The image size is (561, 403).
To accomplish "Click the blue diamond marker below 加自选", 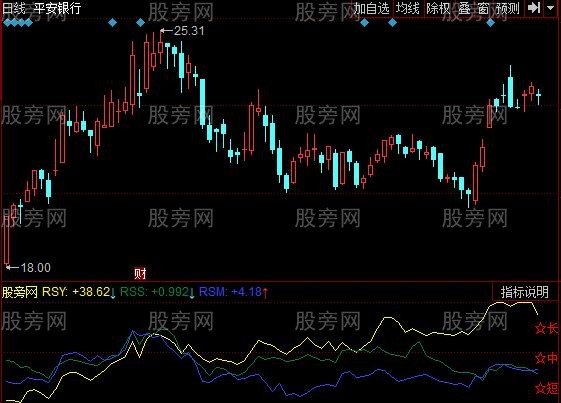I will click(364, 23).
